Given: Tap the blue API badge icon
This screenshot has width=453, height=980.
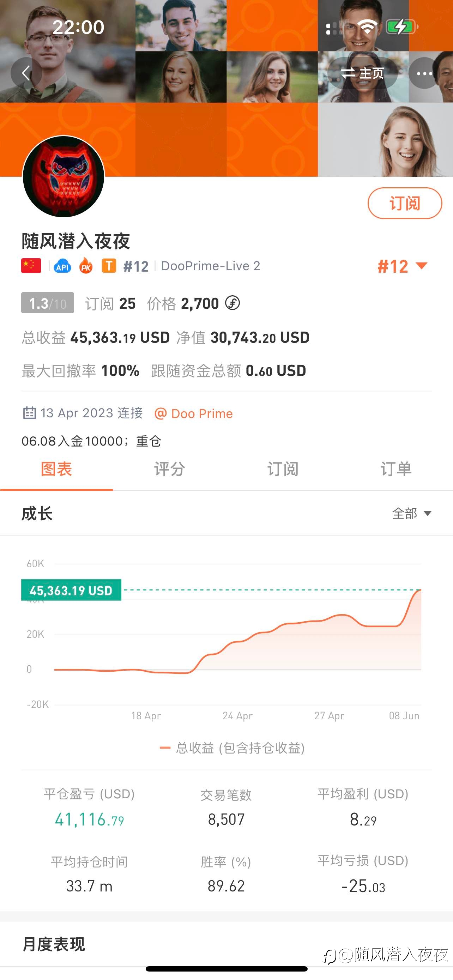Looking at the screenshot, I should [62, 266].
